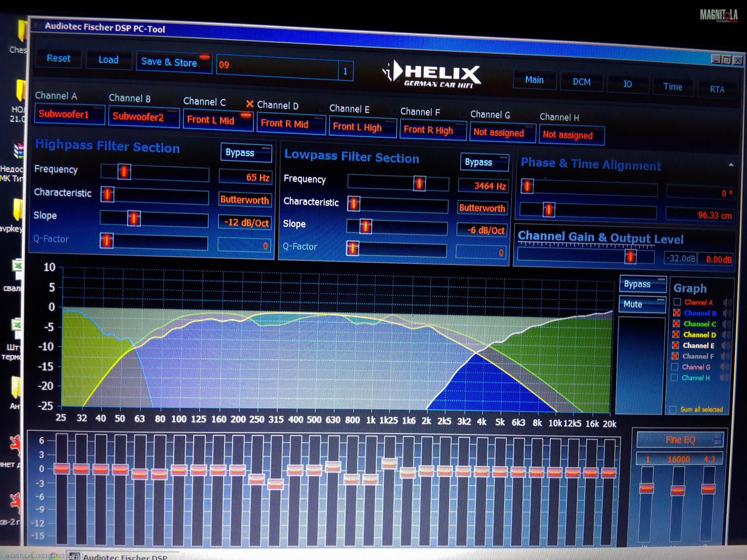Click the highpass 65 Hz value field

(245, 177)
